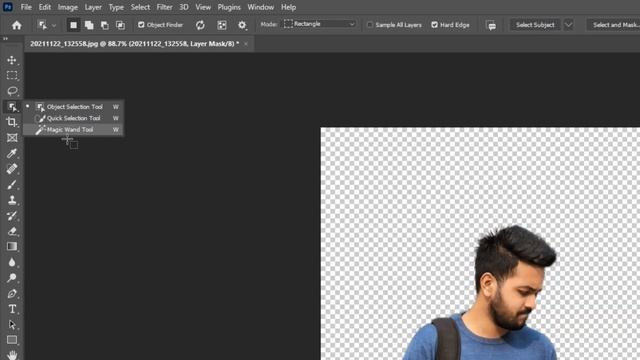Click Intersect with selection icon
Image resolution: width=640 pixels, height=360 pixels.
[x=120, y=25]
